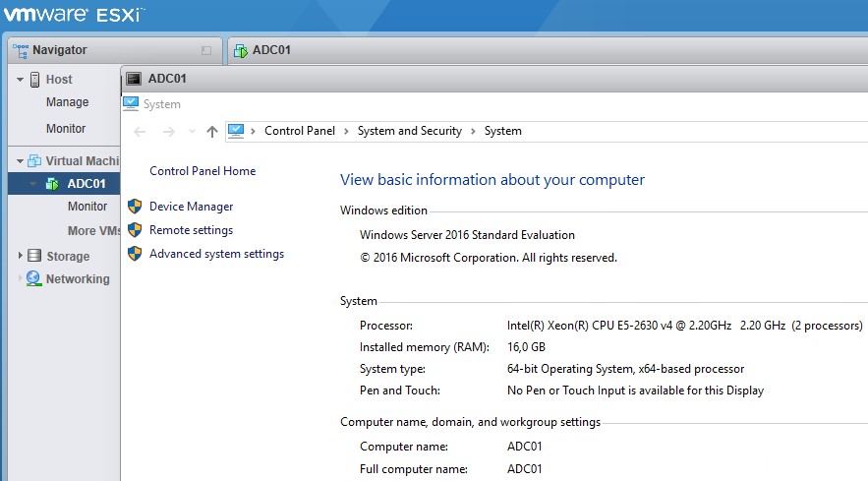Click the 2016 Microsoft Corporation copyright text

click(x=489, y=258)
